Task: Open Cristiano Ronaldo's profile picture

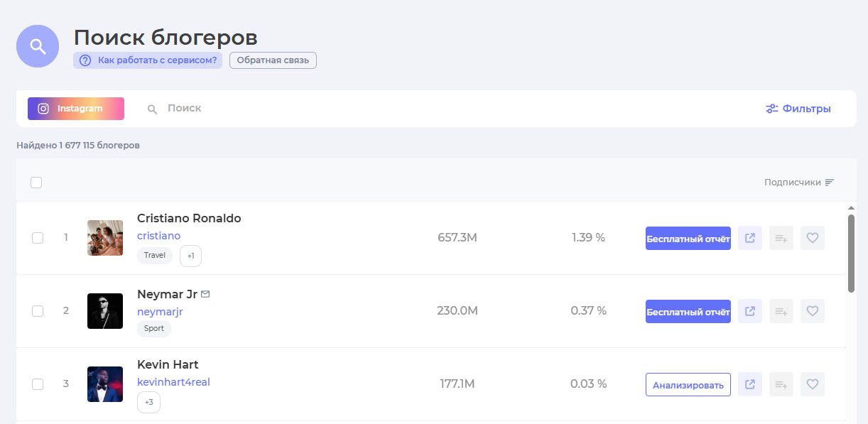Action: 105,238
